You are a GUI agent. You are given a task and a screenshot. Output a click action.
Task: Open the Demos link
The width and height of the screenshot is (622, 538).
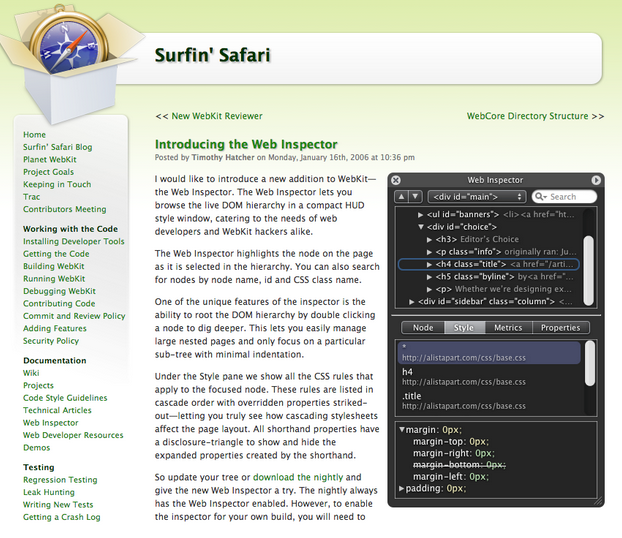pyautogui.click(x=36, y=448)
